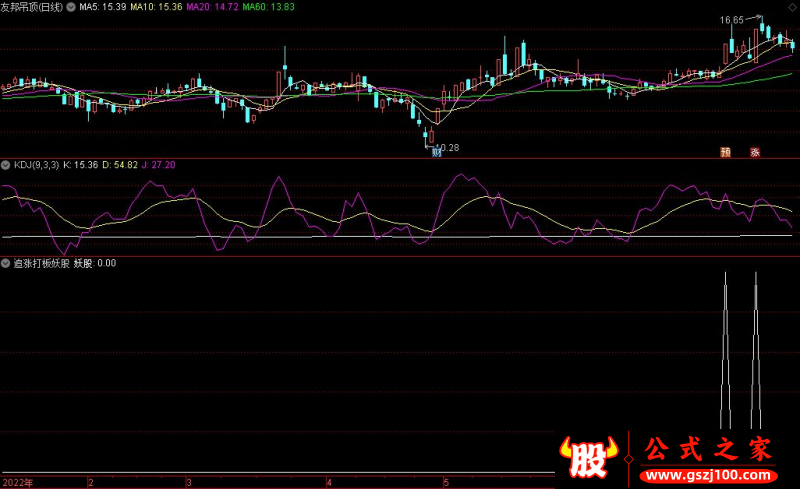Click the 追涨打板妖股 indicator name
Viewport: 800px width, 489px height.
coord(41,264)
